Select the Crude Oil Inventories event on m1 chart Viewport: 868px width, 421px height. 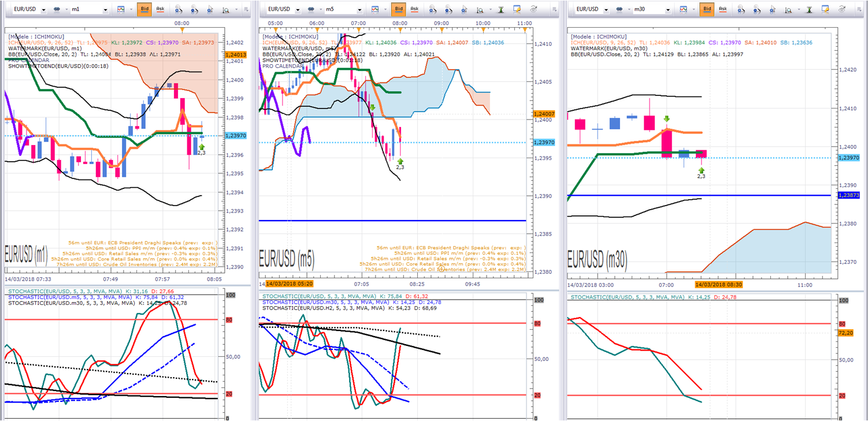(x=136, y=264)
